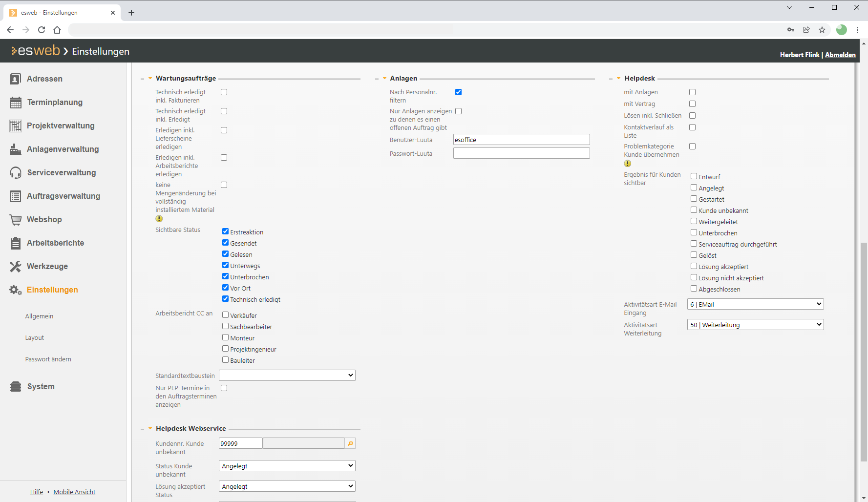
Task: Open Lösung akzeptiert Status dropdown
Action: pos(287,486)
